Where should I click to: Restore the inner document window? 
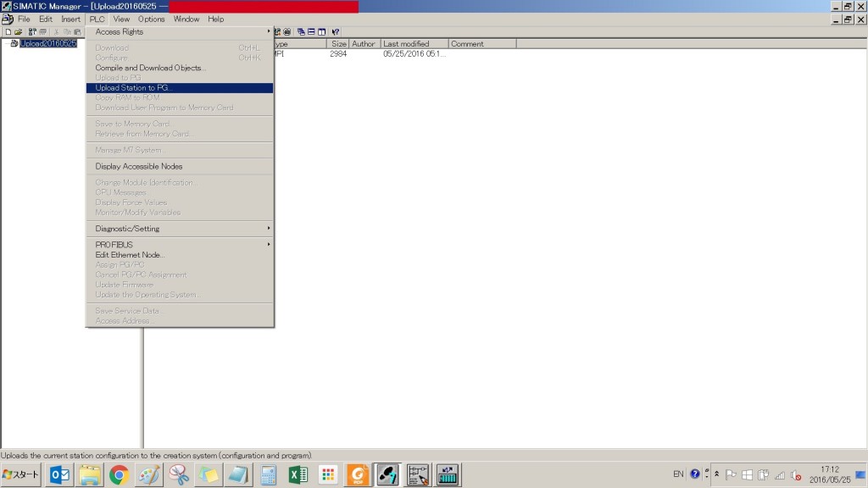(x=848, y=19)
